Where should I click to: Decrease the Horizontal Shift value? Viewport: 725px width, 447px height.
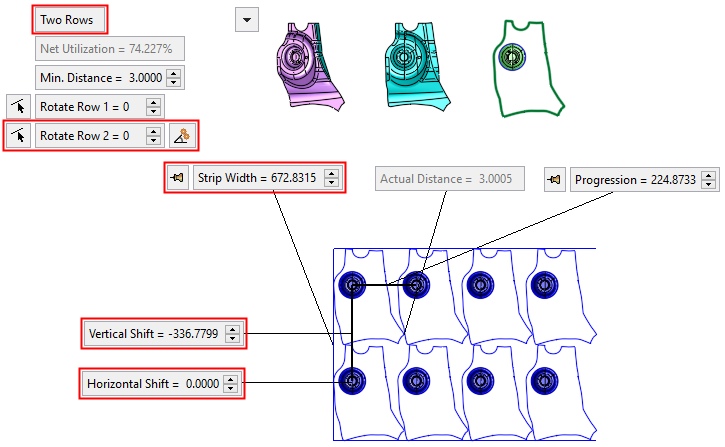(x=230, y=388)
